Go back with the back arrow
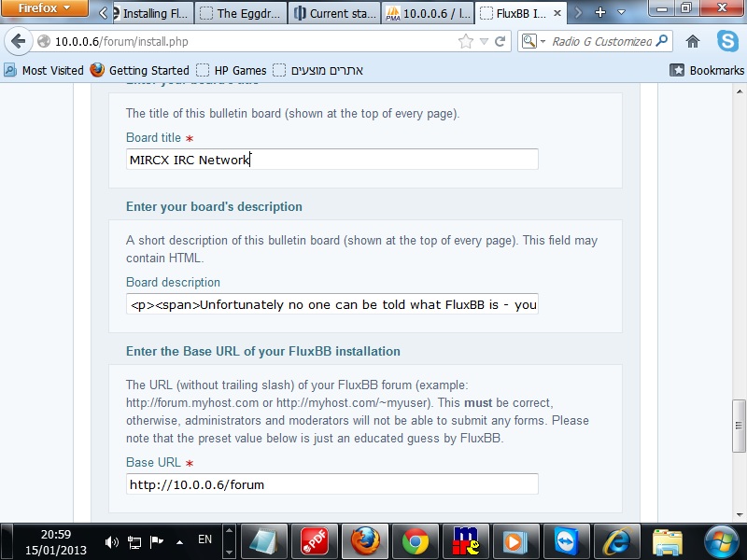747x560 pixels. [18, 41]
